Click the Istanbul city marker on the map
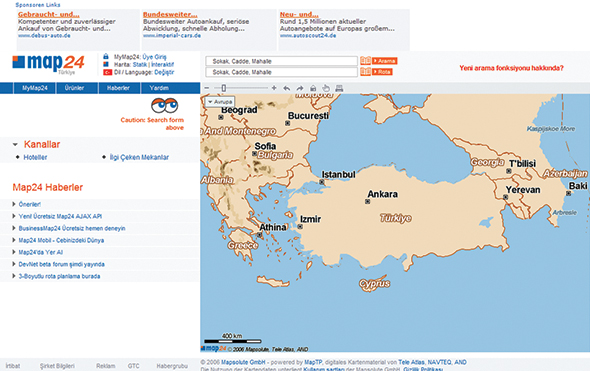Screen dimensions: 590x371 coord(322,182)
